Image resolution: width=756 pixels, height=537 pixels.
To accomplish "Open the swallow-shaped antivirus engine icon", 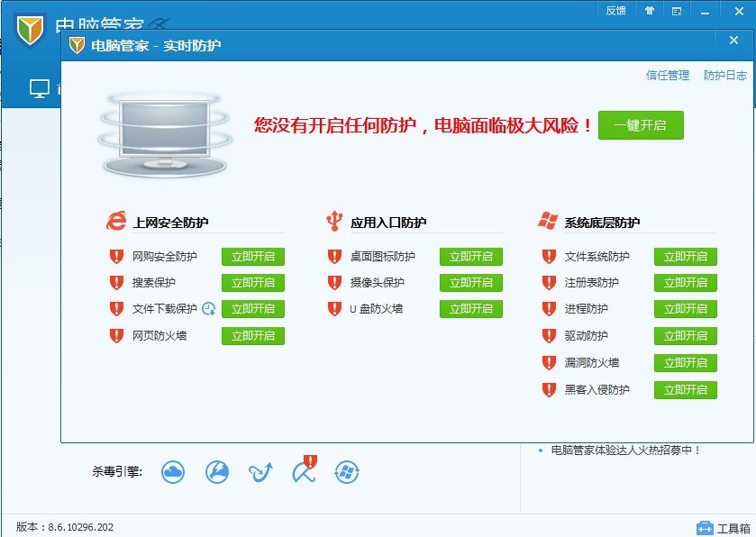I will pos(260,471).
